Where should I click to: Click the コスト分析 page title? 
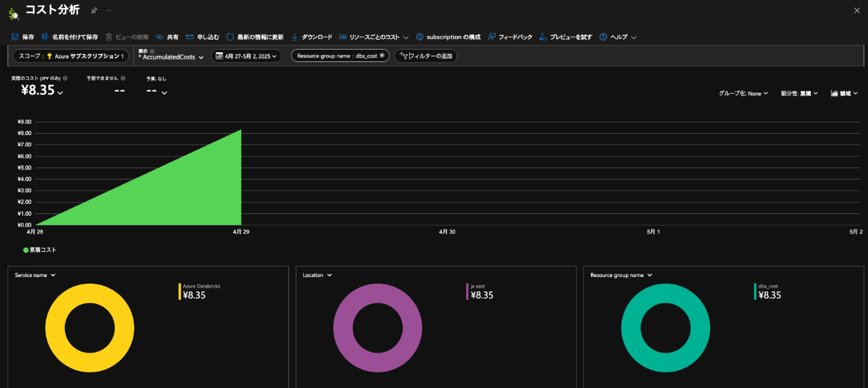pyautogui.click(x=52, y=11)
